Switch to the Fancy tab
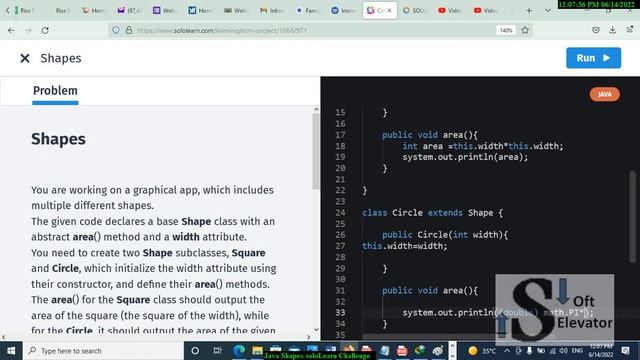This screenshot has width=640, height=360. click(x=308, y=11)
